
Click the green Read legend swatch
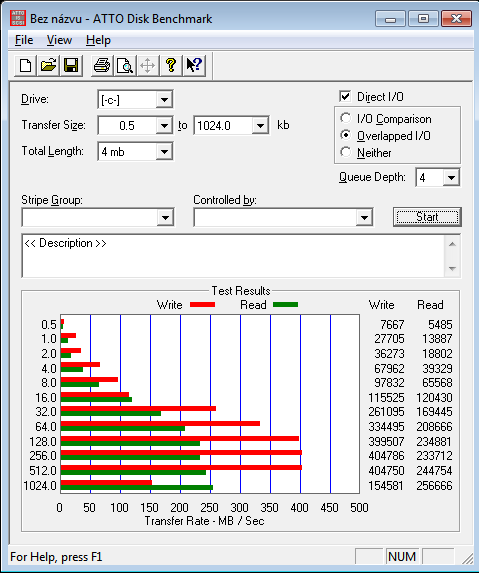click(x=286, y=304)
